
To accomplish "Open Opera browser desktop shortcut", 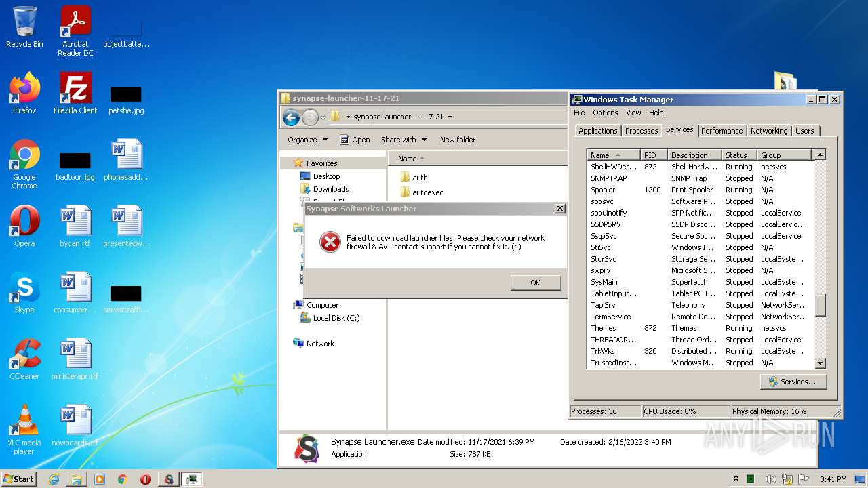I will click(24, 226).
